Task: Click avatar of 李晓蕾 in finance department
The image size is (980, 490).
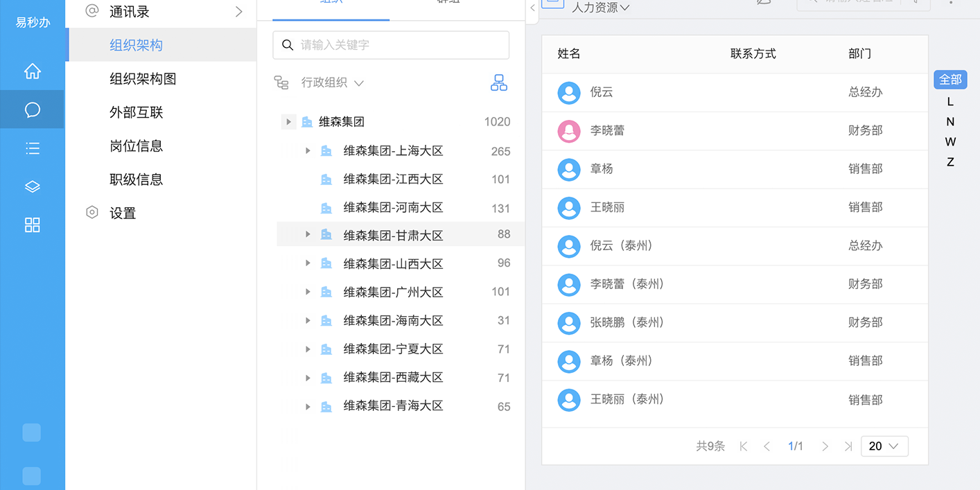Action: tap(569, 131)
